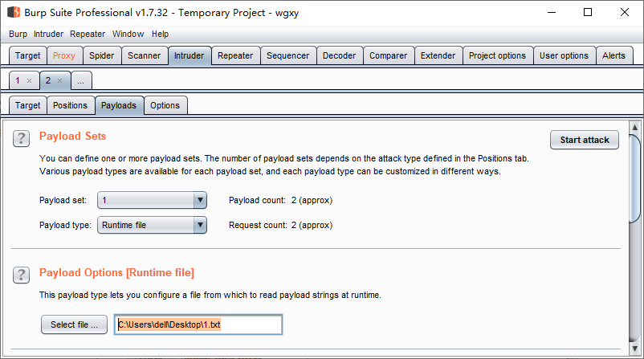Image resolution: width=644 pixels, height=359 pixels.
Task: Add new Intruder tab with ellipsis
Action: (81, 80)
